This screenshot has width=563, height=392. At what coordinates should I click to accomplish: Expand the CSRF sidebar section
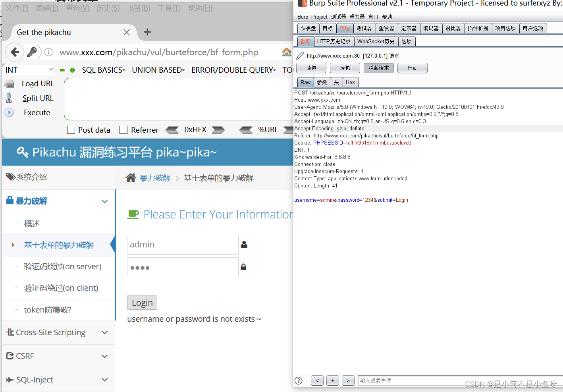pyautogui.click(x=58, y=356)
